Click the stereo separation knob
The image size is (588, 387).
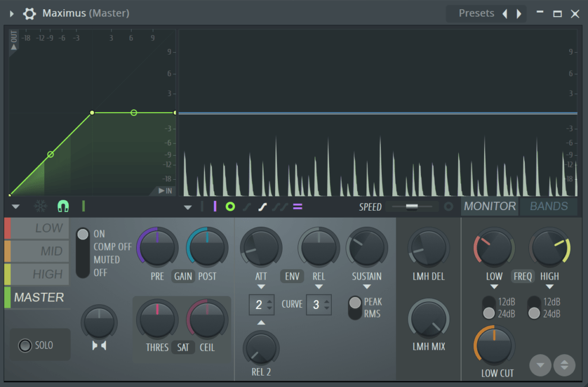pyautogui.click(x=99, y=323)
